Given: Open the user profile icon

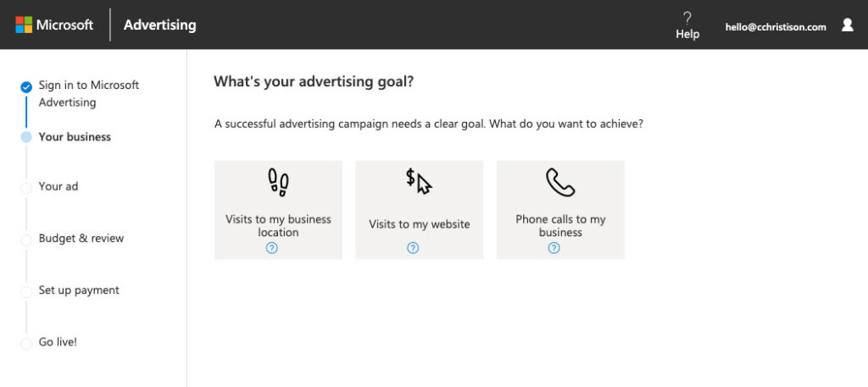Looking at the screenshot, I should tap(847, 25).
